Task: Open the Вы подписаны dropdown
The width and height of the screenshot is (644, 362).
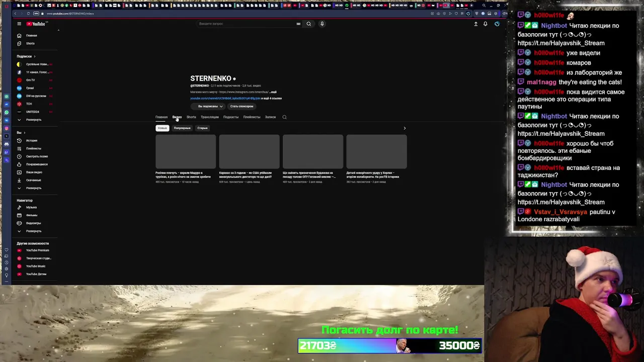Action: pyautogui.click(x=207, y=107)
